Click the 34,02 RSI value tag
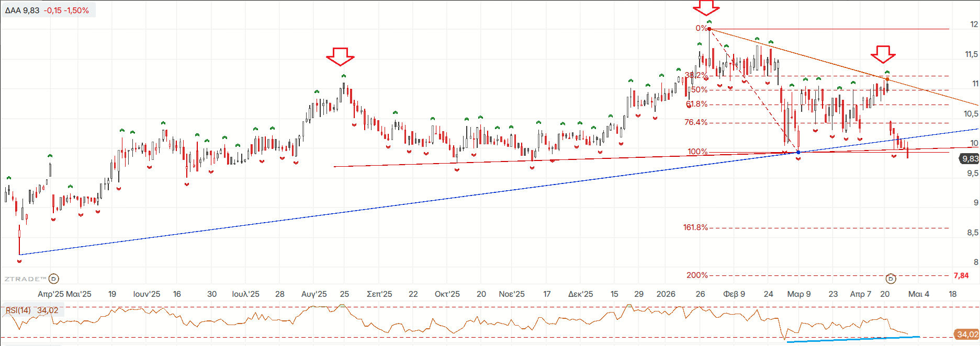The height and width of the screenshot is (346, 980). click(966, 334)
